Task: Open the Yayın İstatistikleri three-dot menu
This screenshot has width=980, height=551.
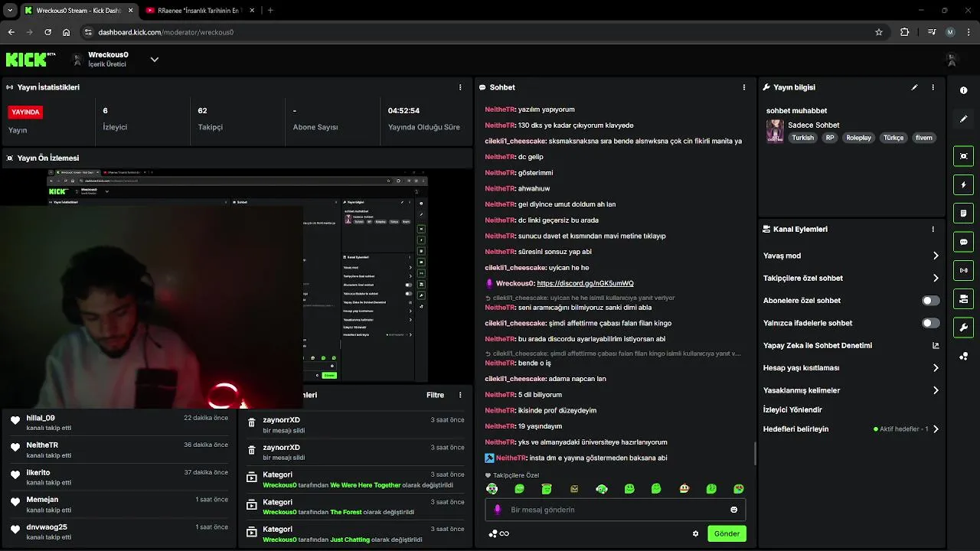Action: tap(460, 87)
